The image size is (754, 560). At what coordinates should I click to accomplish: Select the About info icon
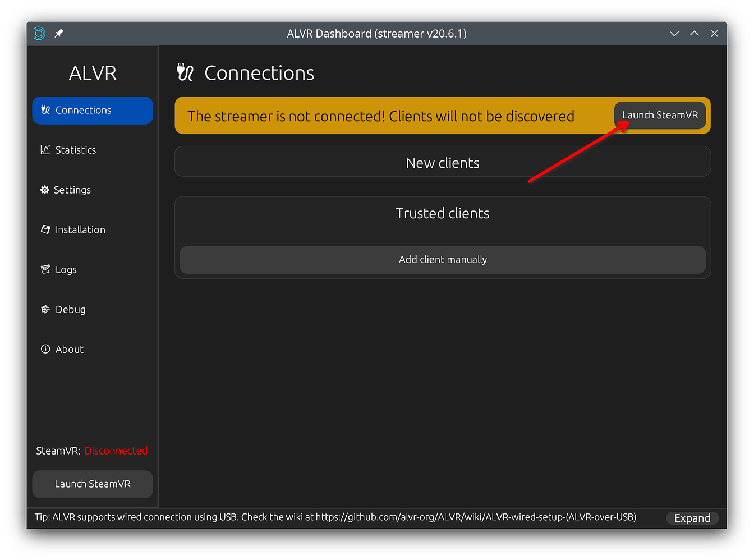[45, 349]
